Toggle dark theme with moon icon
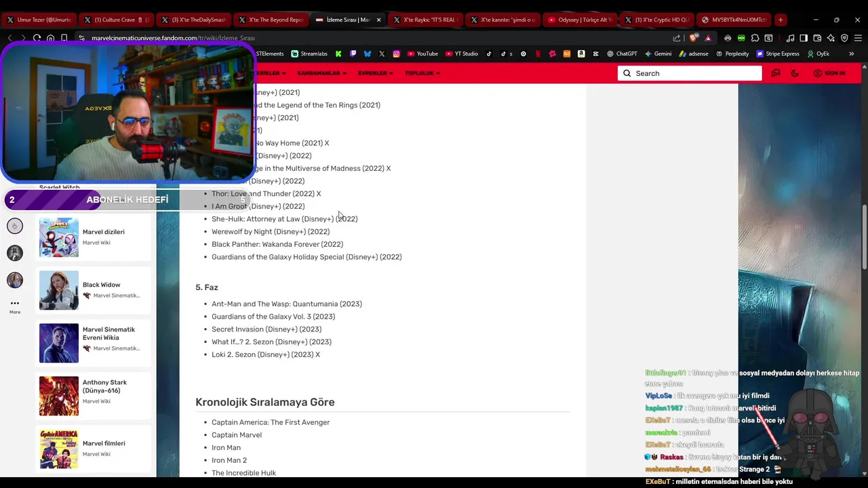868x488 pixels. (795, 73)
